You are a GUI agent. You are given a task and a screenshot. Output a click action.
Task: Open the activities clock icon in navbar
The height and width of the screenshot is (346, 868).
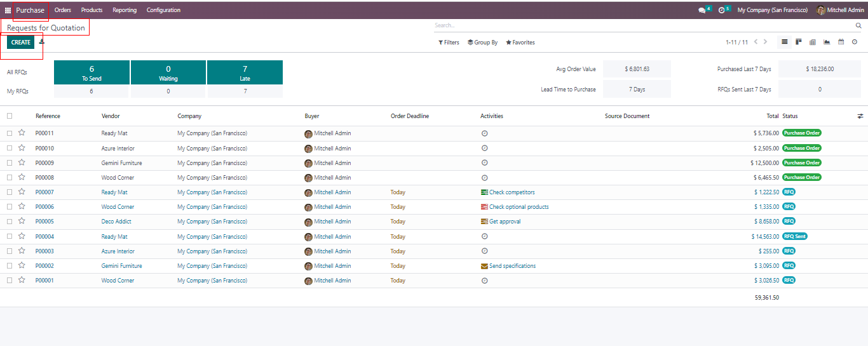[x=721, y=10]
